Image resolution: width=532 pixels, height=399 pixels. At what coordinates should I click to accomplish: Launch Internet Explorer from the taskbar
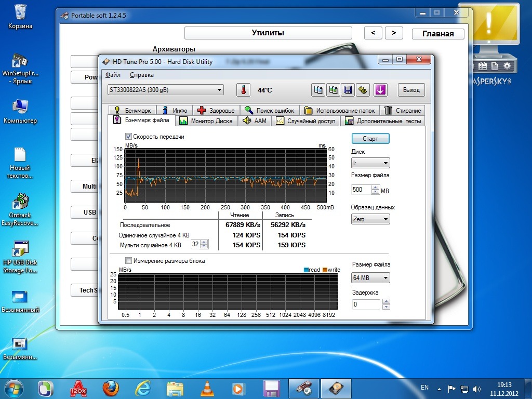143,389
